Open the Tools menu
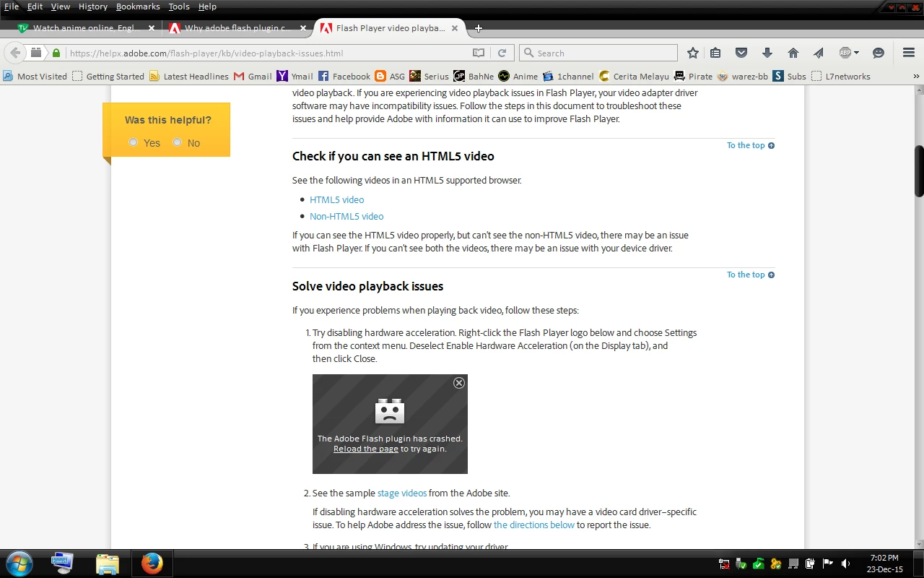924x578 pixels. (179, 7)
